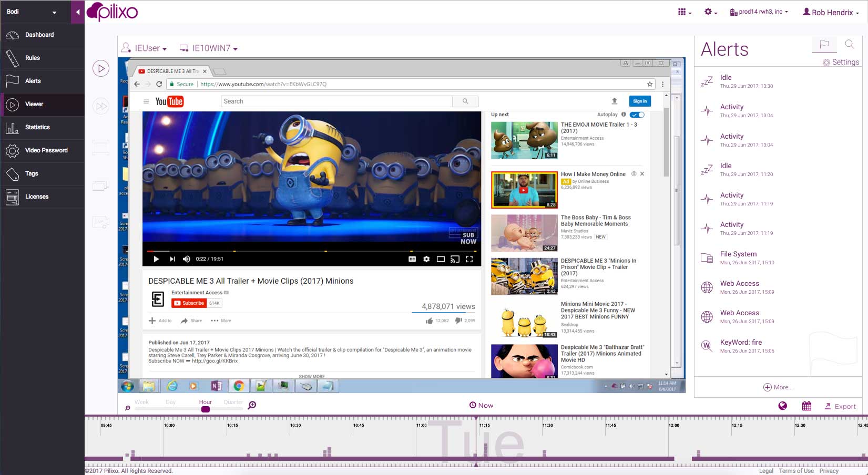Open the apps grid dropdown
The image size is (868, 475).
pyautogui.click(x=685, y=12)
